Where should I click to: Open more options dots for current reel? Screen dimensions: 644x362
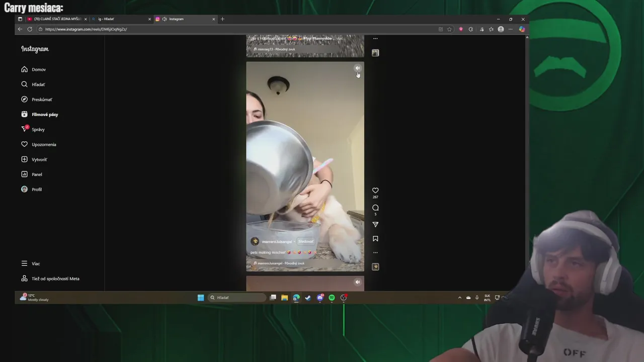[x=375, y=252]
